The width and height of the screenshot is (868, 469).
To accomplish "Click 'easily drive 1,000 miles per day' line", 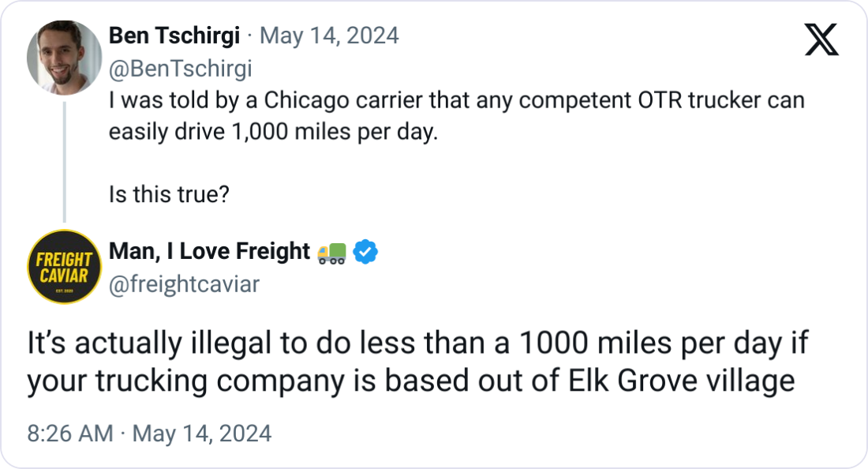I will pos(272,132).
